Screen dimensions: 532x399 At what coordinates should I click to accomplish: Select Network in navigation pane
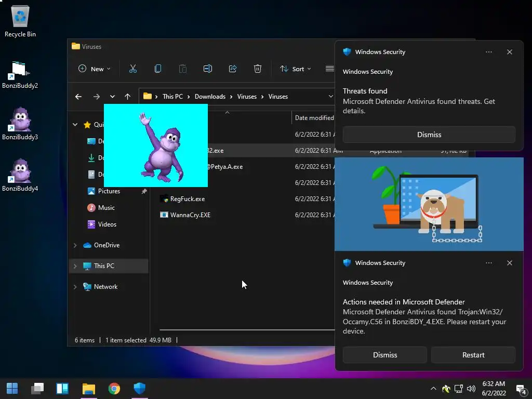coord(105,287)
